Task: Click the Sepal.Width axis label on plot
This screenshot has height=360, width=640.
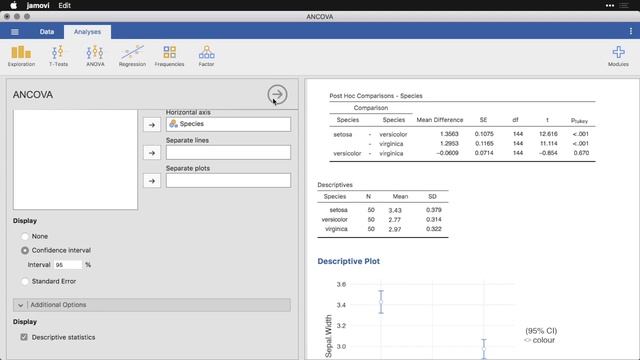Action: click(329, 336)
